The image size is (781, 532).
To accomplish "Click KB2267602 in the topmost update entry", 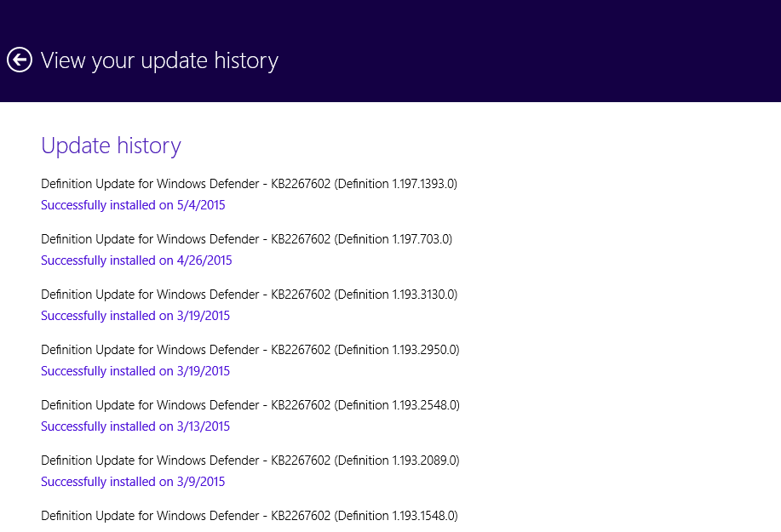I will click(301, 184).
